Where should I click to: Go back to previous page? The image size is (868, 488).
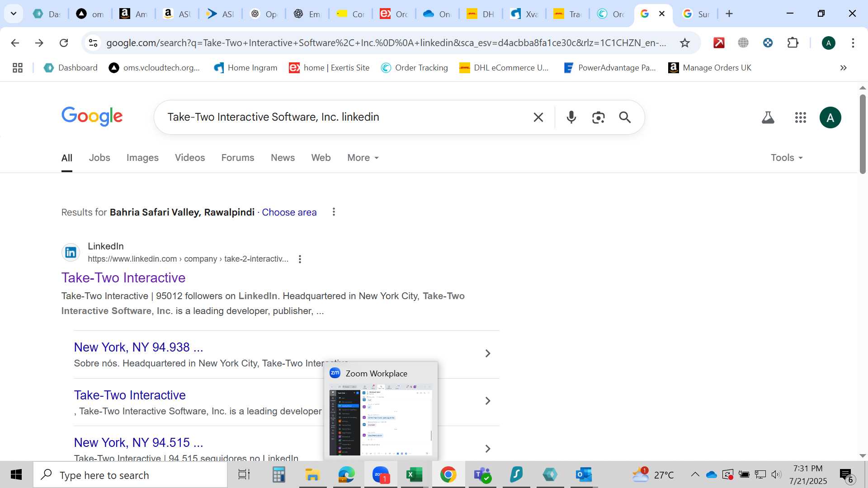click(15, 43)
